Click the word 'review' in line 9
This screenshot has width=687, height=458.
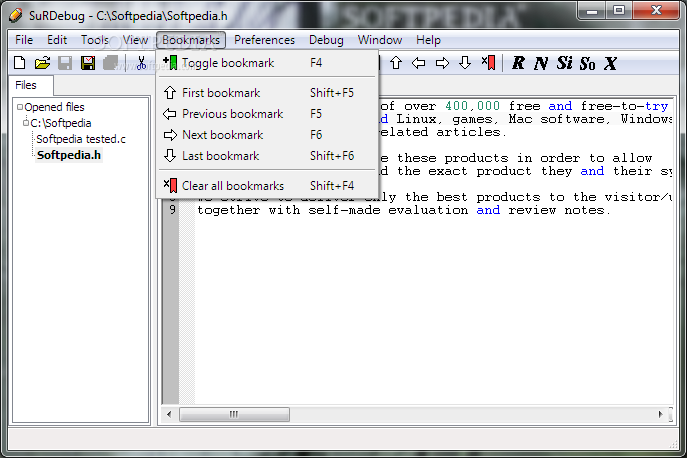532,210
